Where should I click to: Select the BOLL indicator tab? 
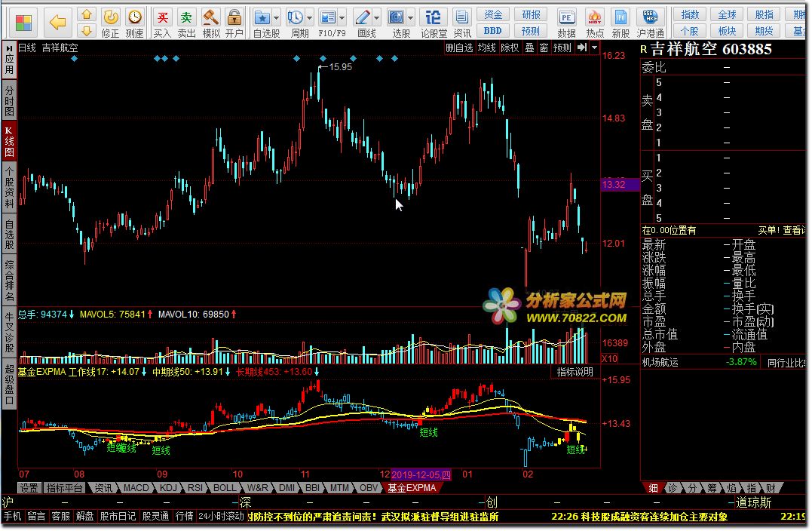(x=224, y=488)
